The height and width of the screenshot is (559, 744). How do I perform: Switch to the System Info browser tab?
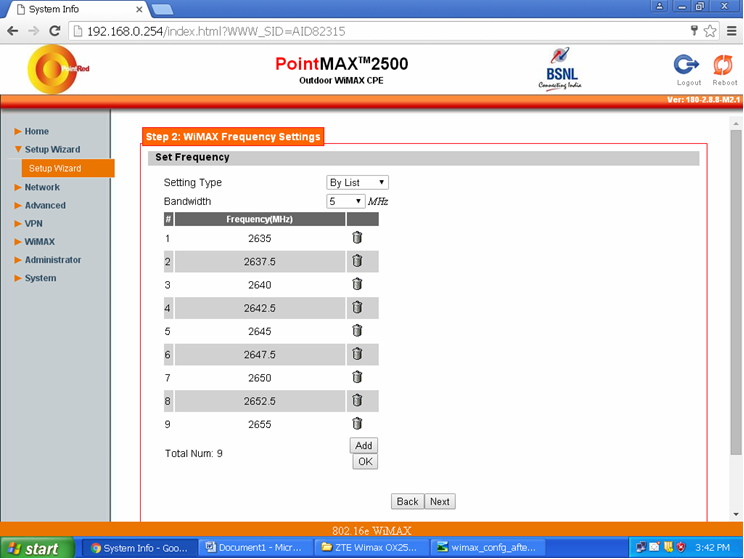click(76, 9)
